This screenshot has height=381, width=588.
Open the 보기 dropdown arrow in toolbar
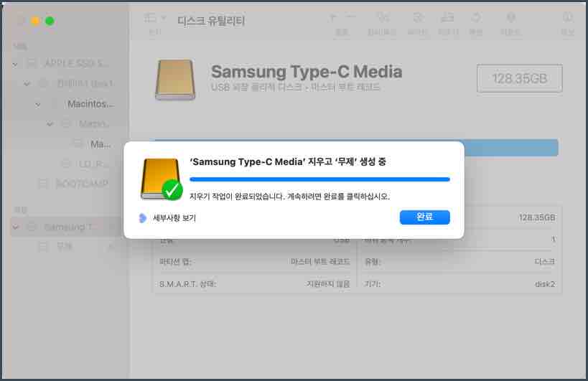(x=164, y=18)
